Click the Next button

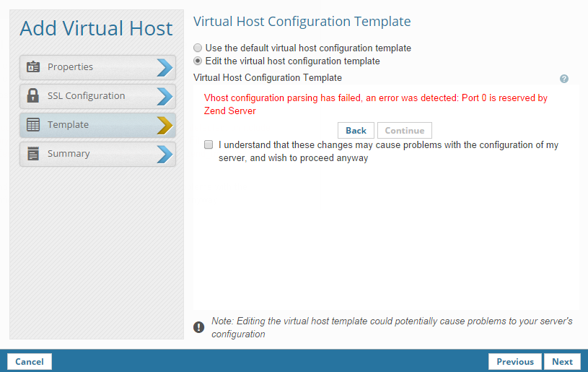point(562,361)
